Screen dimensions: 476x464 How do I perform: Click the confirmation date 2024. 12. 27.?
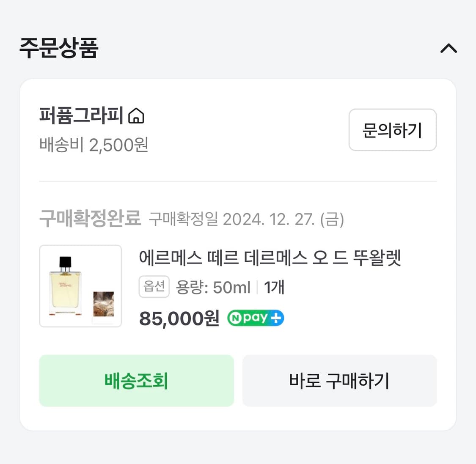click(279, 219)
